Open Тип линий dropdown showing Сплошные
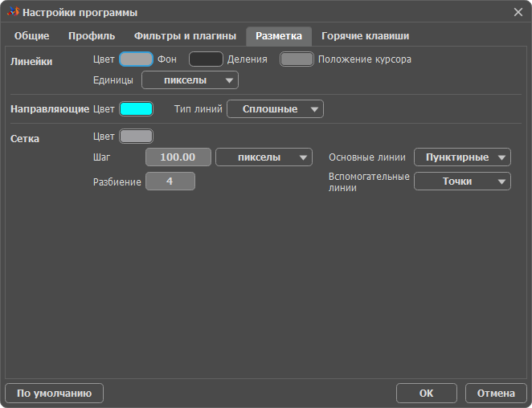The height and width of the screenshot is (408, 532). click(x=275, y=109)
